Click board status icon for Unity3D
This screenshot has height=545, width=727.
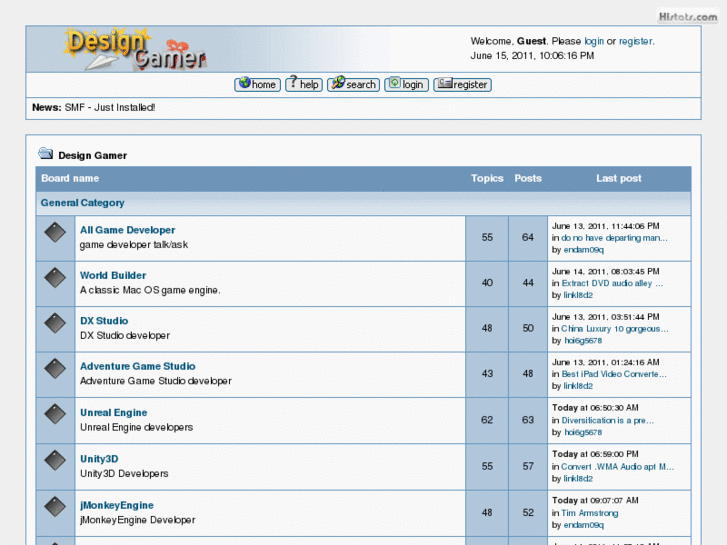point(55,460)
